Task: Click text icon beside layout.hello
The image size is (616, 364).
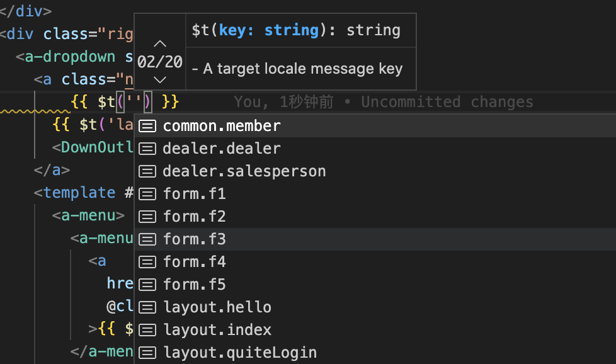Action: pos(147,307)
